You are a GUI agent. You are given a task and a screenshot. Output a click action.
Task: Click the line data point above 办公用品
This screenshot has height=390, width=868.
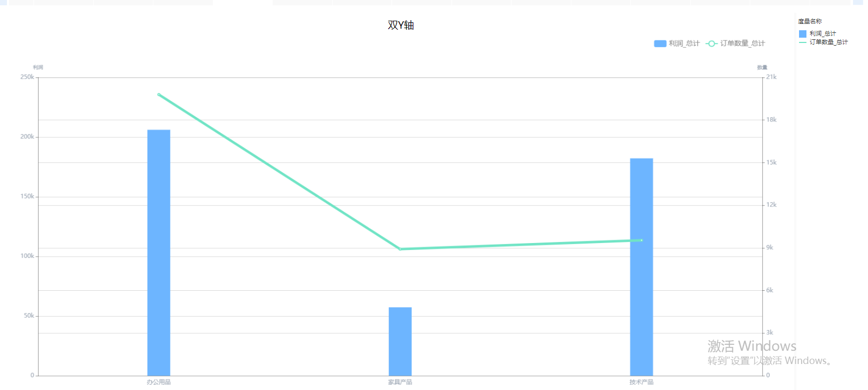click(159, 94)
